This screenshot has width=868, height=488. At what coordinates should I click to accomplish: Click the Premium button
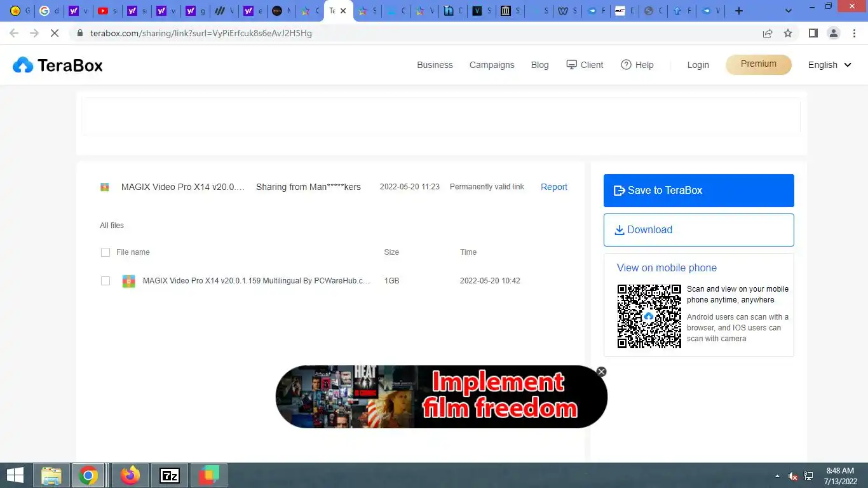click(x=759, y=64)
